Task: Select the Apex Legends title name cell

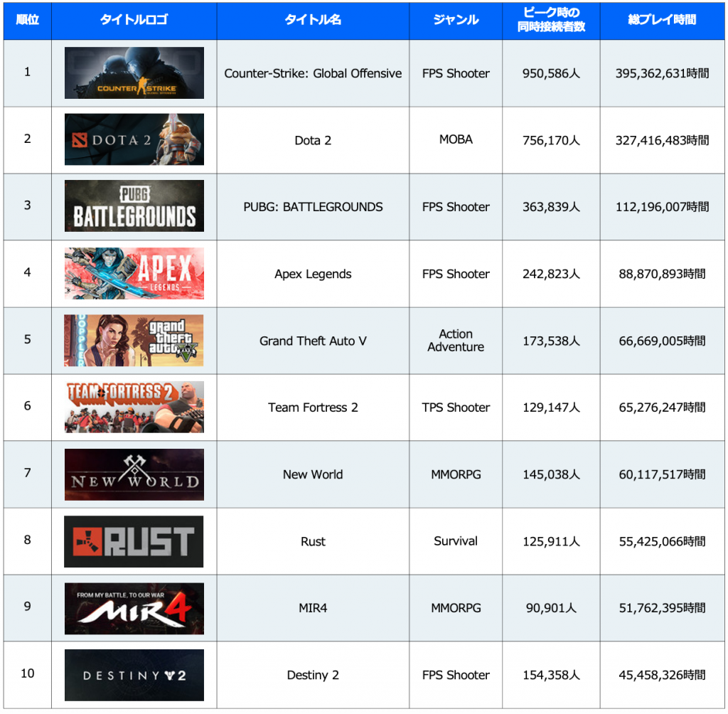Action: tap(313, 274)
